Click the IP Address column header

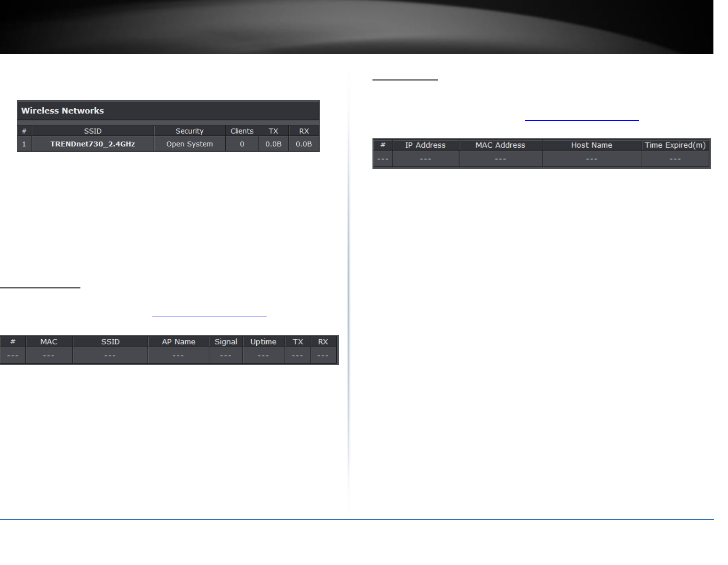point(426,145)
